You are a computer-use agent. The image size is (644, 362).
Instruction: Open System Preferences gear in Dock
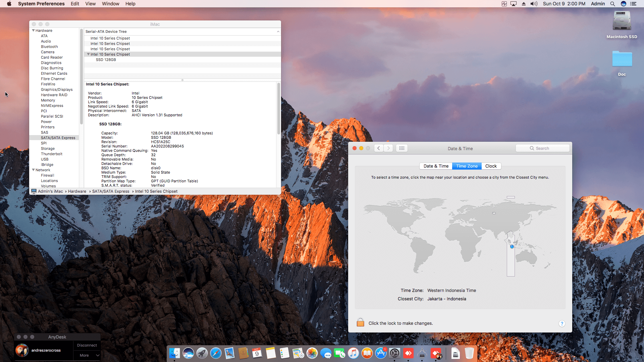point(394,353)
